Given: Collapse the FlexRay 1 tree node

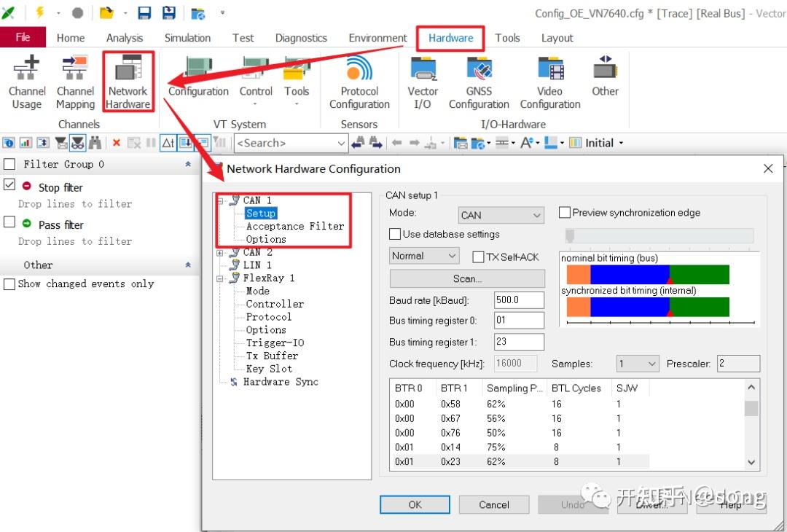Looking at the screenshot, I should click(219, 278).
